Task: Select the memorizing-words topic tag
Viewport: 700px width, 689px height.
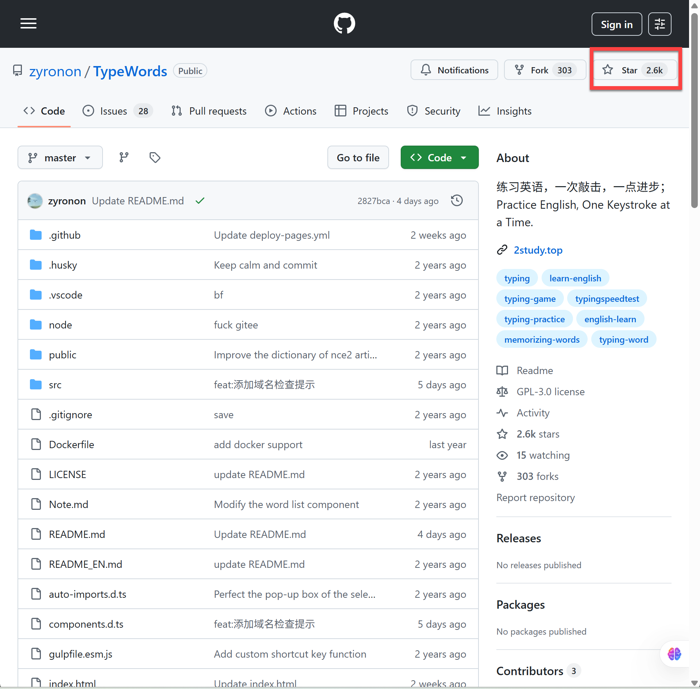Action: pyautogui.click(x=542, y=340)
